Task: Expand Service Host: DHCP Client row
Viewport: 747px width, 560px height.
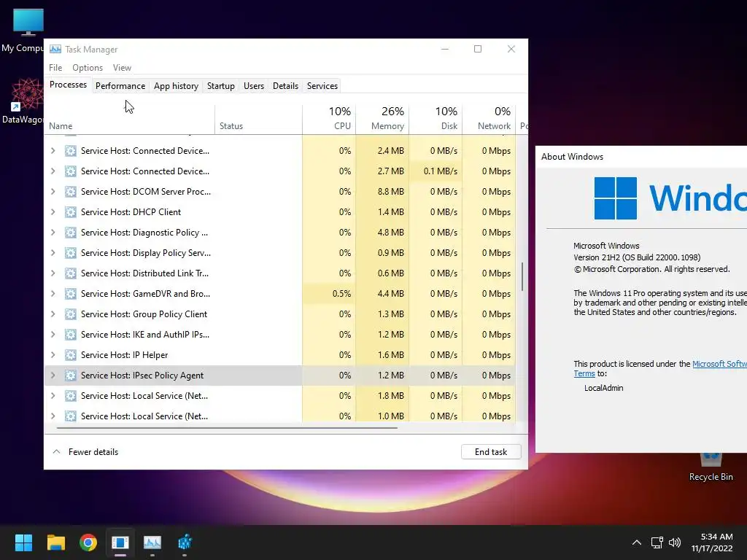Action: click(53, 212)
